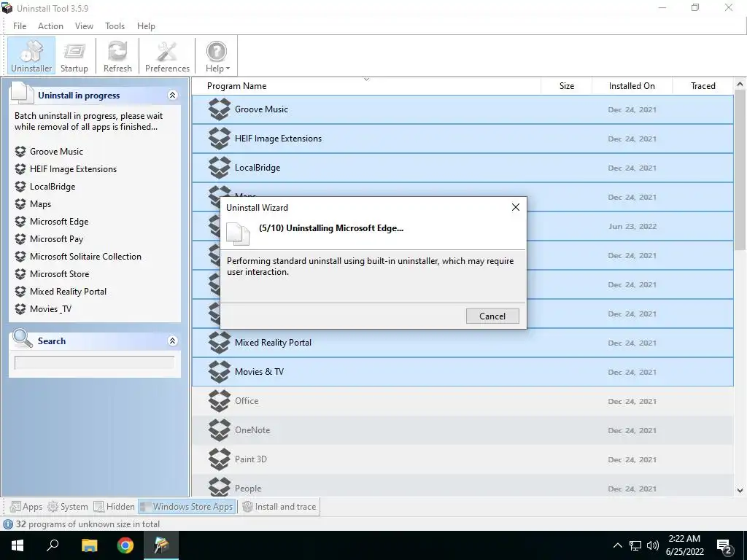Collapse the Uninstall in progress panel

(x=172, y=96)
